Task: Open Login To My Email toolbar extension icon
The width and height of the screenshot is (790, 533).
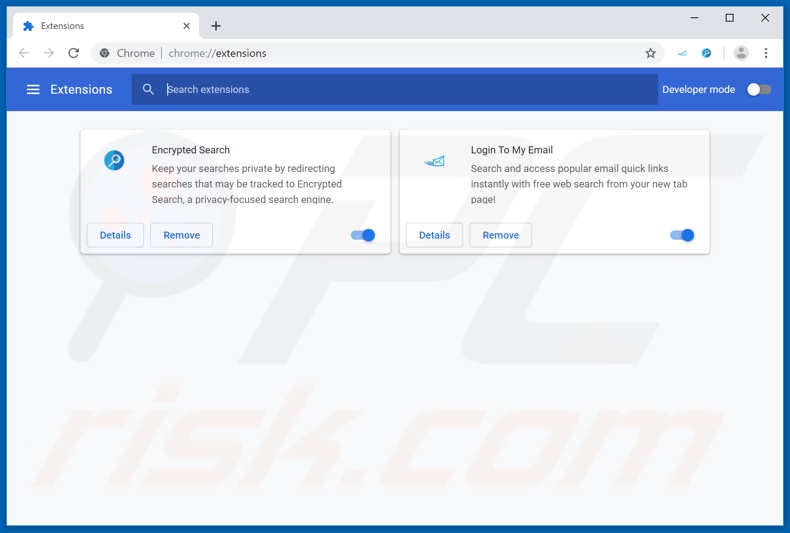Action: tap(682, 53)
